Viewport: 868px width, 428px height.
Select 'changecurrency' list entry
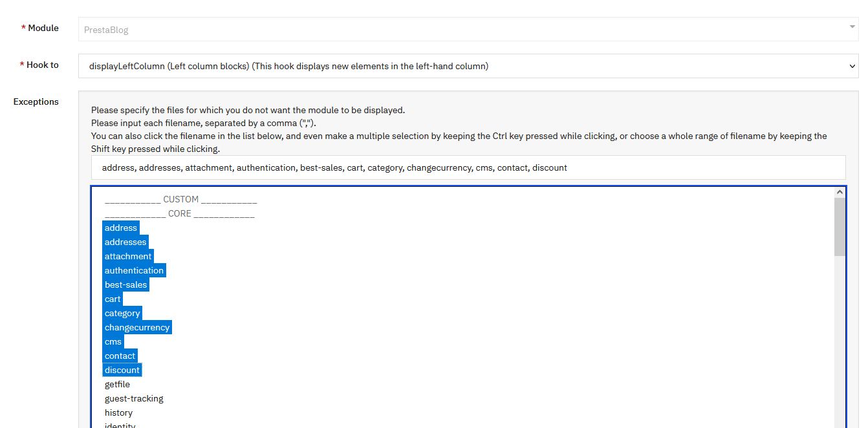[137, 327]
